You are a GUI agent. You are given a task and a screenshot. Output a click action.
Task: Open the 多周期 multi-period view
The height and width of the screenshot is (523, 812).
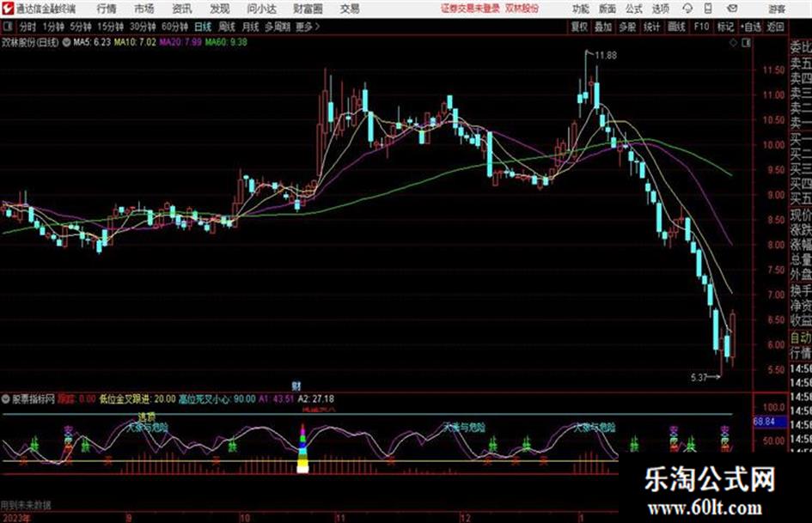[278, 27]
